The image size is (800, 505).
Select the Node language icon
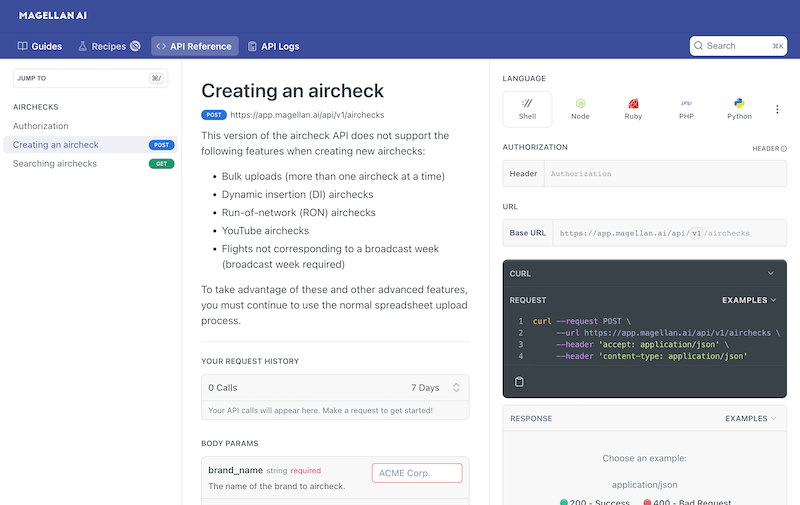point(580,109)
